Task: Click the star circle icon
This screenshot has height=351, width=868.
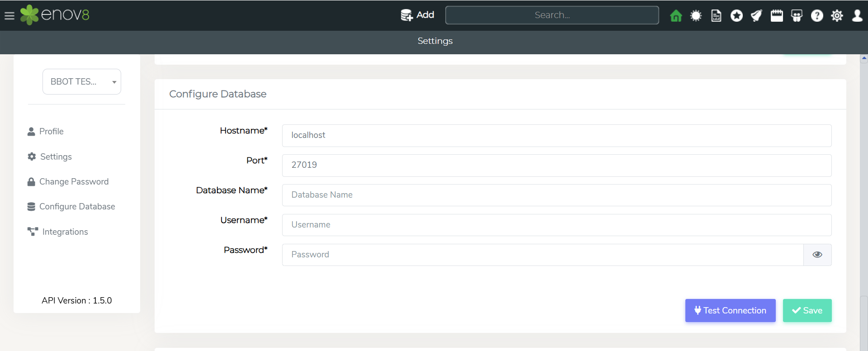Action: [736, 16]
